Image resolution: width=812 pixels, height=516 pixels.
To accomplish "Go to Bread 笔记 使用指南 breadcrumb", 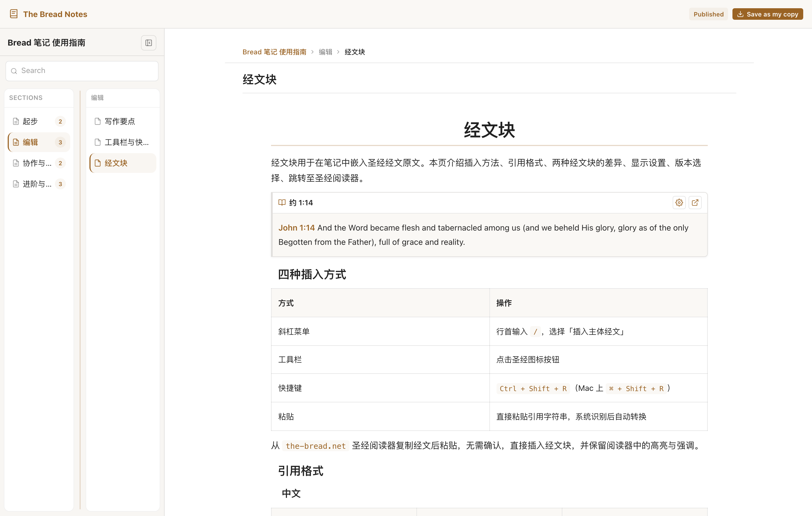I will 274,52.
